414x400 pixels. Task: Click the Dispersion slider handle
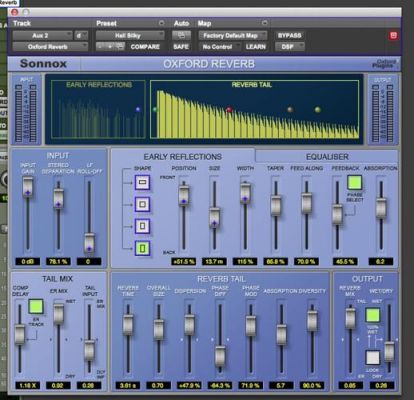[x=189, y=325]
